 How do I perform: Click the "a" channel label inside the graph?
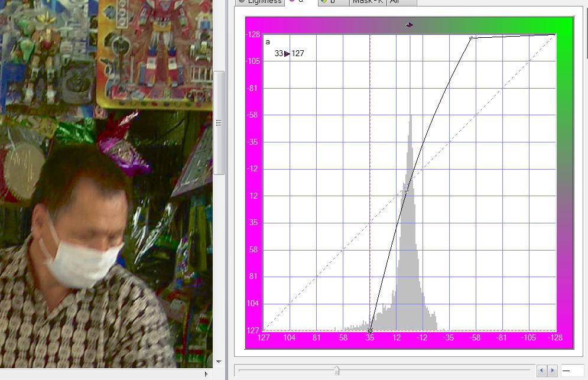(267, 42)
